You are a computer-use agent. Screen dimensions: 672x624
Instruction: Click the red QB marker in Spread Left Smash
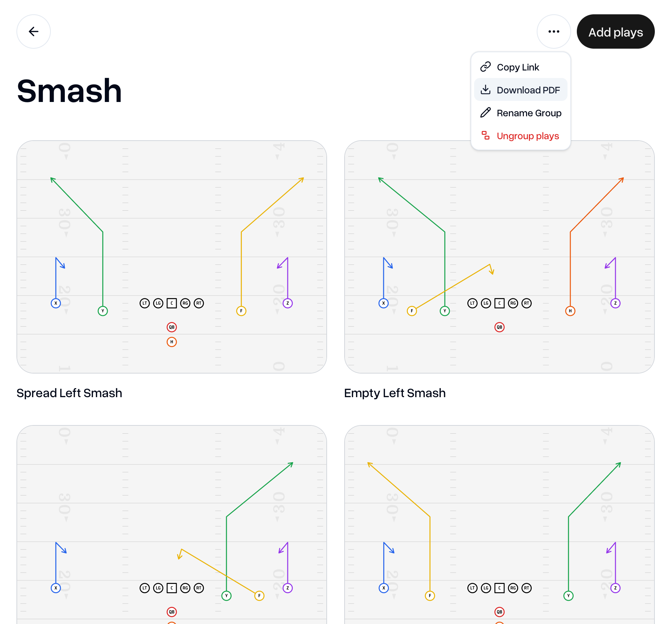tap(172, 327)
